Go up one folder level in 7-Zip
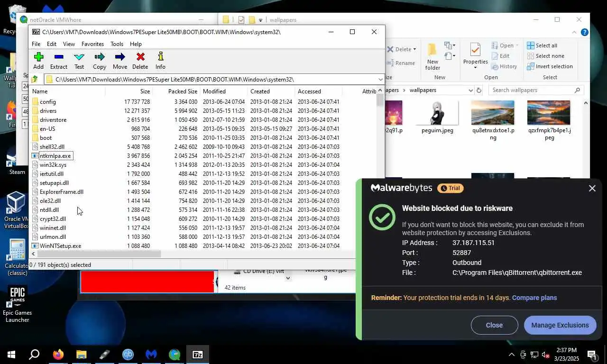Image resolution: width=607 pixels, height=364 pixels. (x=35, y=79)
